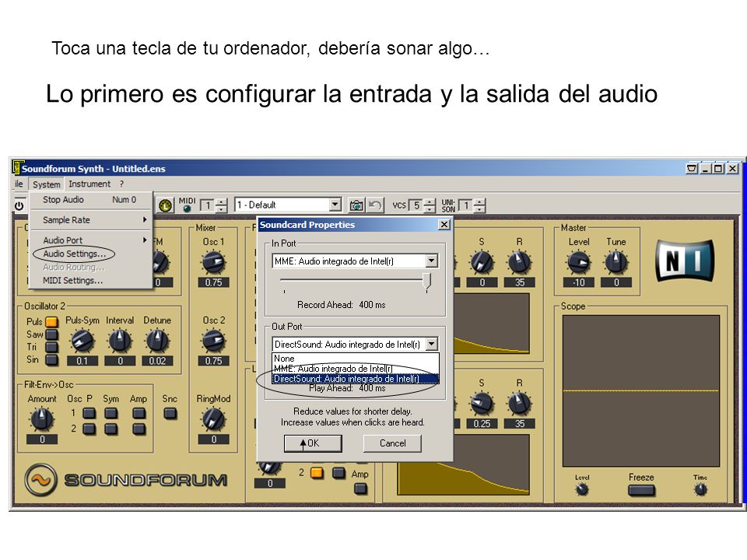747x560 pixels.
Task: Adjust the Oscillator 2 Puls-Sym knob
Action: (82, 341)
